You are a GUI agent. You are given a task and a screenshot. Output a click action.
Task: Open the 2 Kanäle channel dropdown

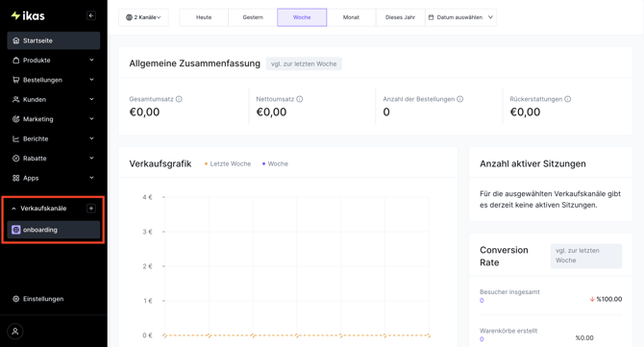pyautogui.click(x=143, y=17)
